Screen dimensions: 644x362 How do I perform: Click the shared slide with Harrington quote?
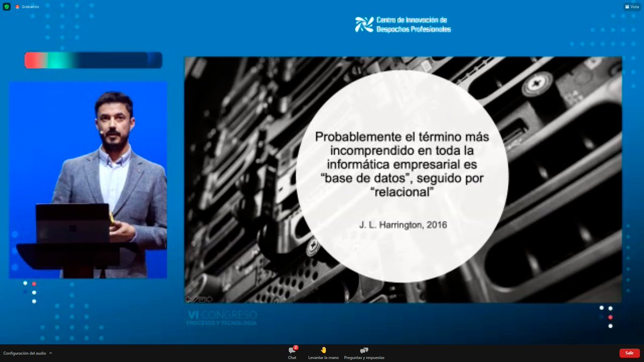(403, 180)
